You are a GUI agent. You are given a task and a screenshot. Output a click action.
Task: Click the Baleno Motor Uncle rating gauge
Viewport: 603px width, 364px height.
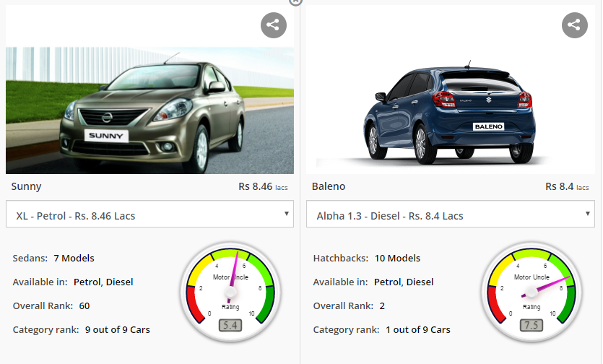point(532,292)
